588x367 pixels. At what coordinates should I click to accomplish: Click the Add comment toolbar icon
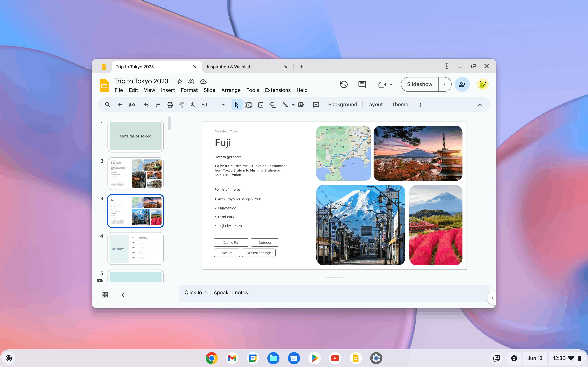tap(316, 105)
